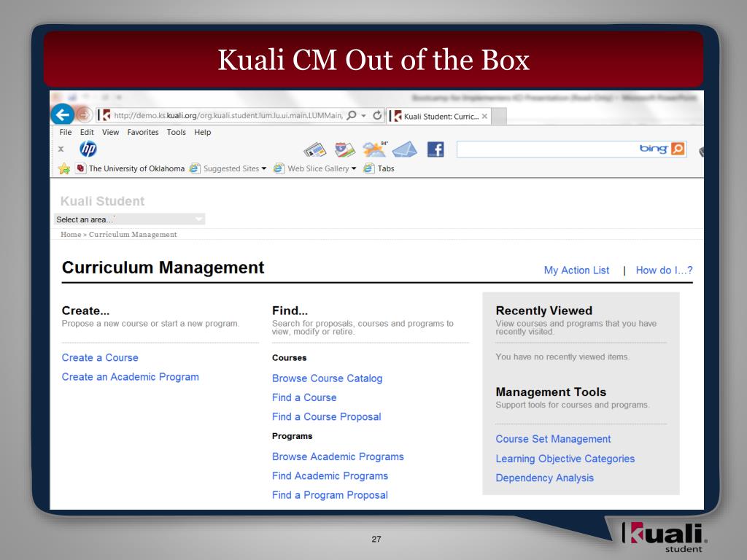
Task: Click the 'Management Tools' heading
Action: [x=551, y=392]
